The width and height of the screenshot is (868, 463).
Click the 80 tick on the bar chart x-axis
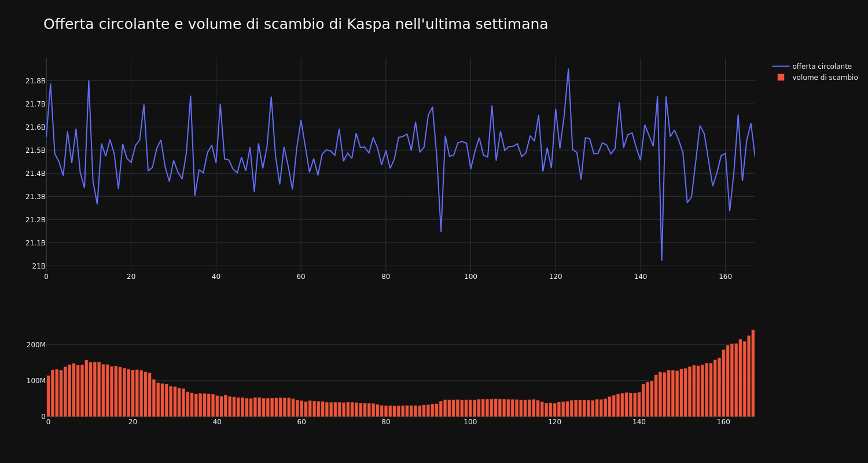click(x=386, y=422)
